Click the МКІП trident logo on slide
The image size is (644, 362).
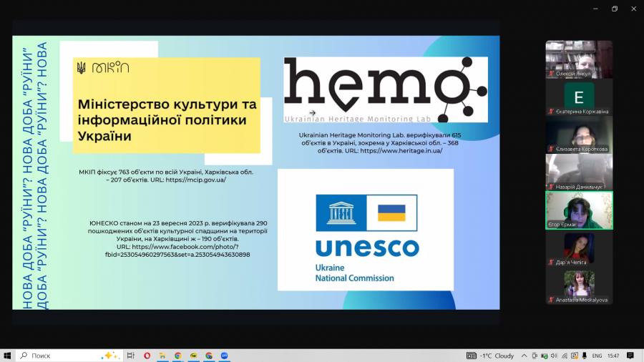click(x=103, y=67)
